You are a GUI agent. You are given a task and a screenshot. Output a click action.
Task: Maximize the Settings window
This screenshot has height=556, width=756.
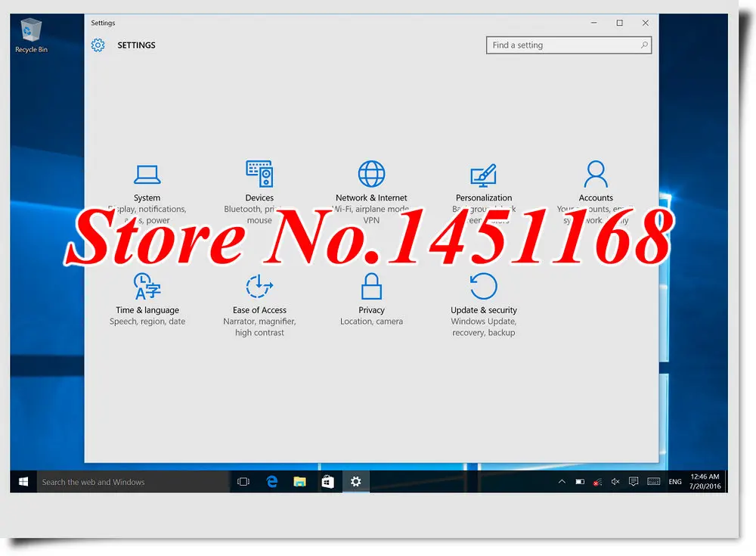620,23
